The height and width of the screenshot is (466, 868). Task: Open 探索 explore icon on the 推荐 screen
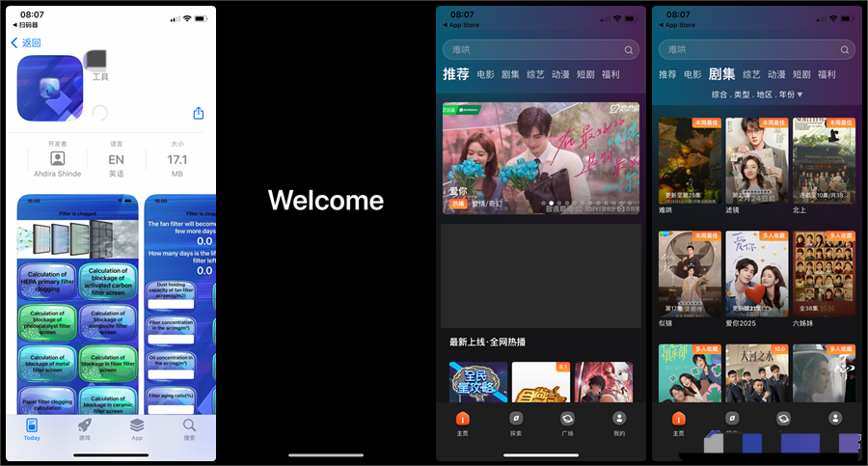516,423
